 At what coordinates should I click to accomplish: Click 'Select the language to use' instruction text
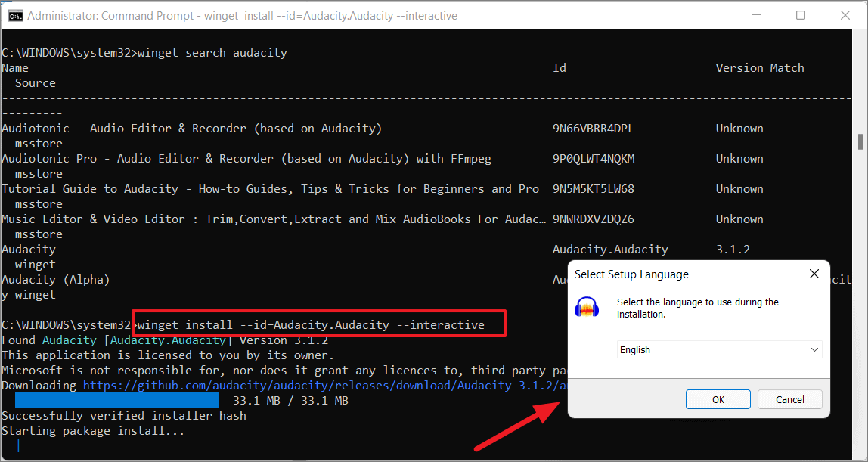pyautogui.click(x=698, y=309)
